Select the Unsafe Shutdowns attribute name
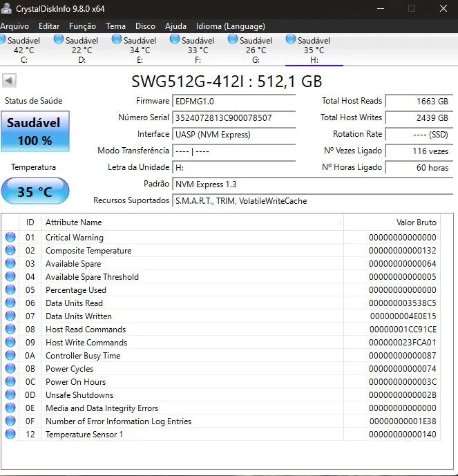This screenshot has height=476, width=458. pyautogui.click(x=79, y=395)
